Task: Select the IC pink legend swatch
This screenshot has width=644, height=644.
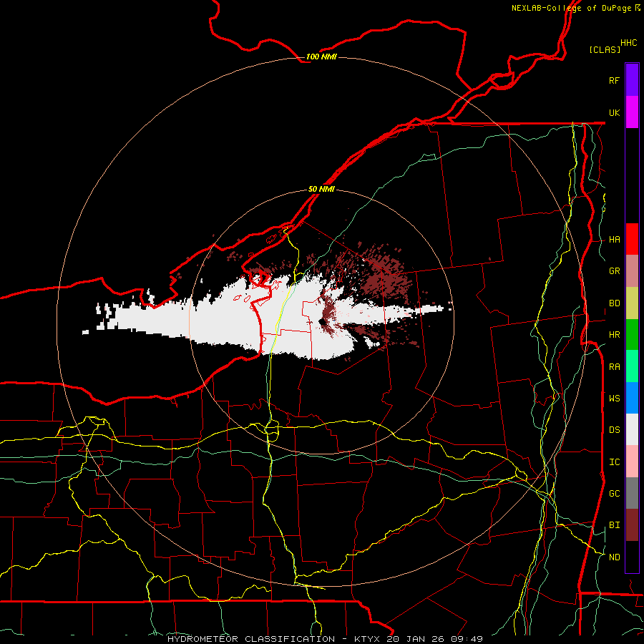Action: (632, 462)
